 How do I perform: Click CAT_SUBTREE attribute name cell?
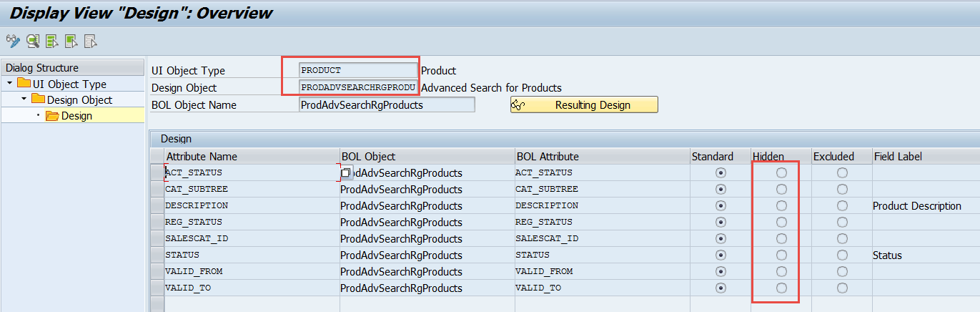click(252, 189)
